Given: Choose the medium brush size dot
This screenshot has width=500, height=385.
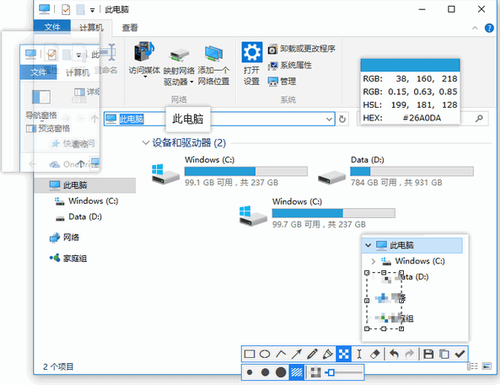Looking at the screenshot, I should tap(265, 372).
